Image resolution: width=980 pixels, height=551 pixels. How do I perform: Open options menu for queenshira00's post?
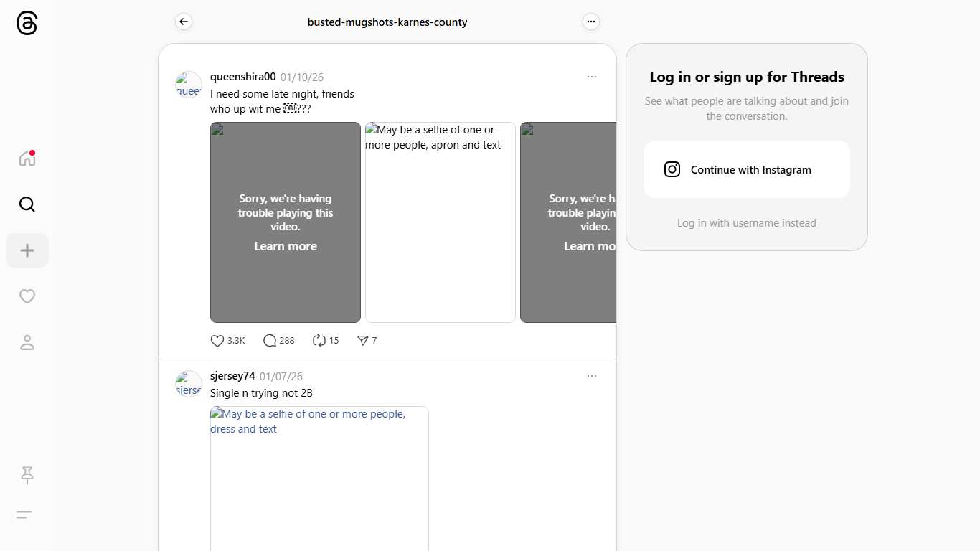click(591, 77)
